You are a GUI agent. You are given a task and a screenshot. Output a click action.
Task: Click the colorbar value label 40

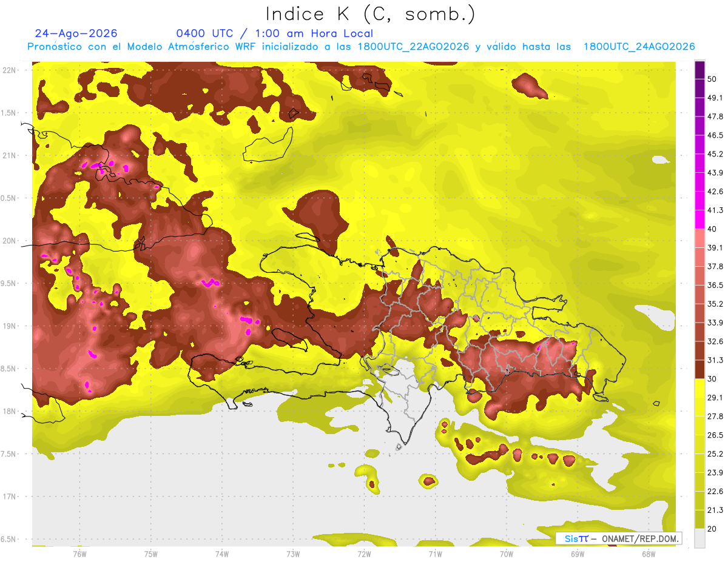pyautogui.click(x=712, y=229)
